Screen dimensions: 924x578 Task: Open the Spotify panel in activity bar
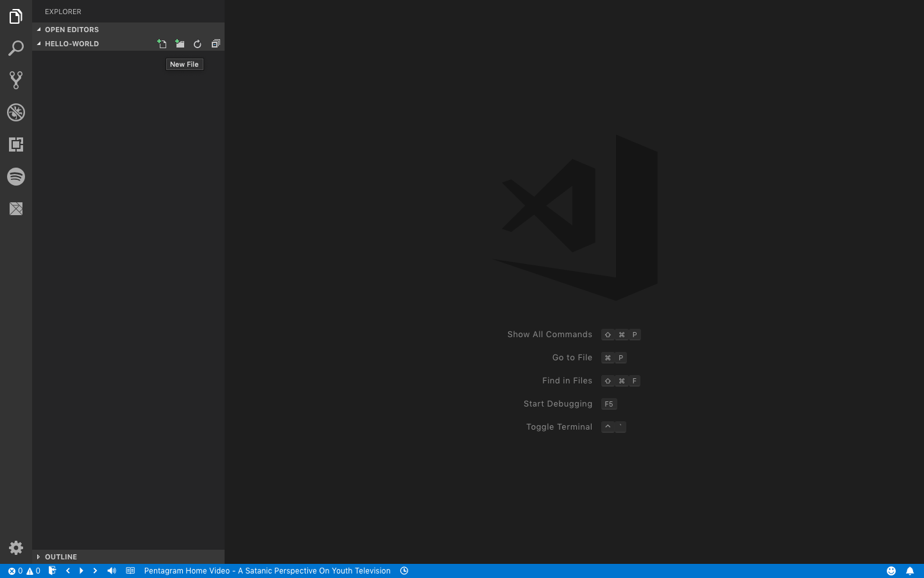point(16,177)
